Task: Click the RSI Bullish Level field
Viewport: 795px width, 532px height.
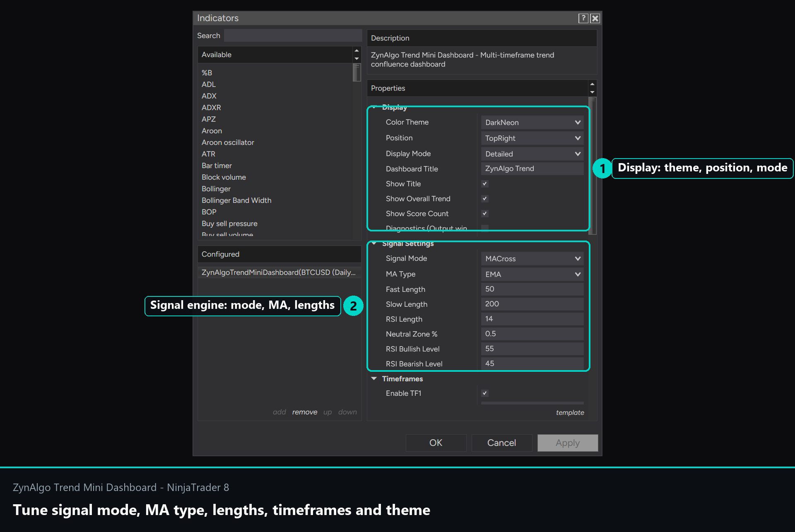Action: tap(532, 349)
